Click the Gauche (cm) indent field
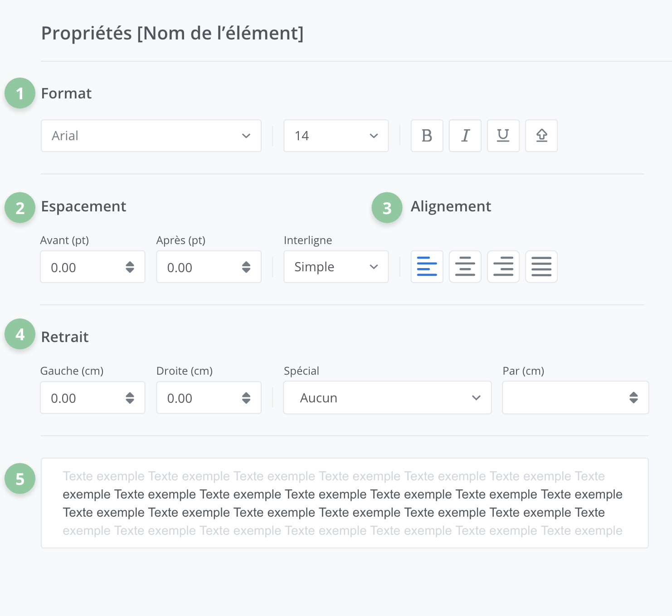672x616 pixels. click(82, 398)
